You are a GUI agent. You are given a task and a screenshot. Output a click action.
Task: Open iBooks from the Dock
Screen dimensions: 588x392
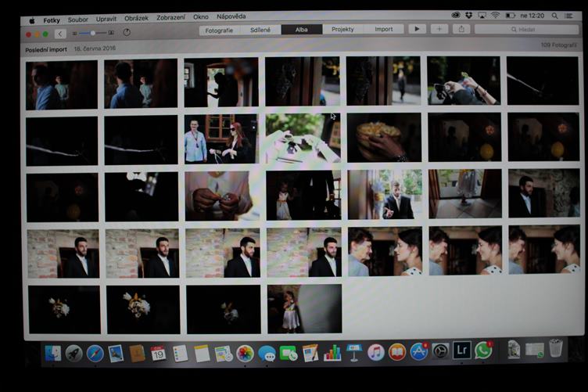[x=397, y=352]
